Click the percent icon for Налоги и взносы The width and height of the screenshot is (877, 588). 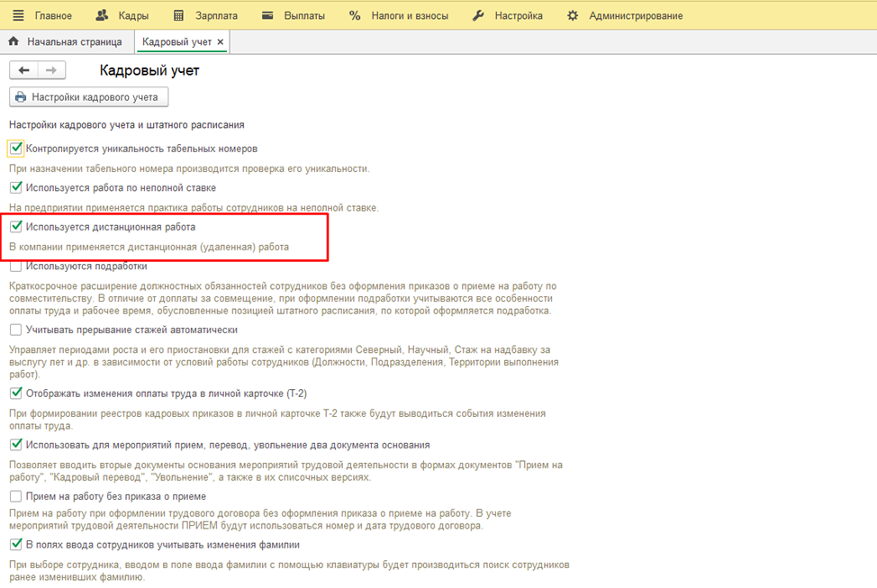(354, 15)
